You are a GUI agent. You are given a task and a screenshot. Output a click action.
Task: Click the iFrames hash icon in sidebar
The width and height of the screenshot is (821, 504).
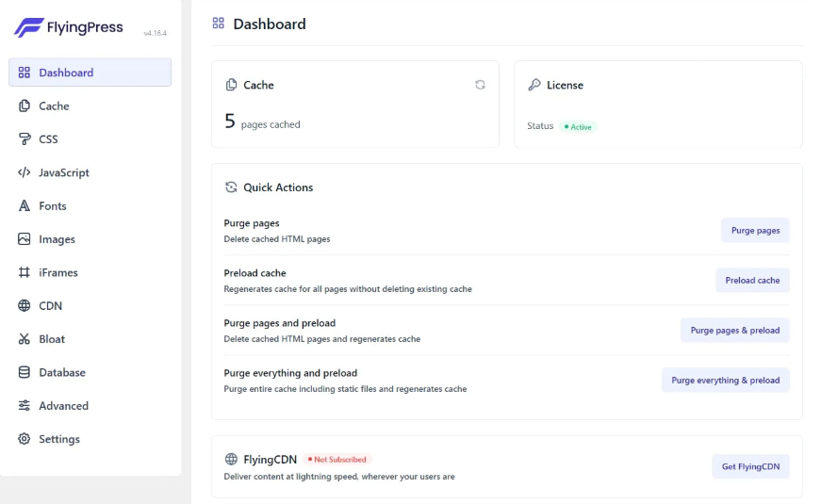pyautogui.click(x=25, y=272)
